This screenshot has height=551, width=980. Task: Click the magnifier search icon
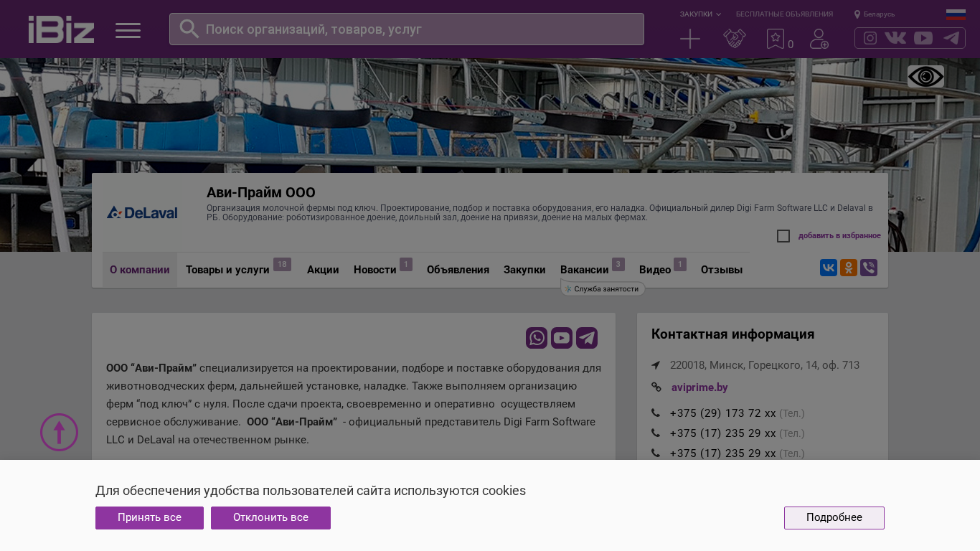tap(189, 29)
